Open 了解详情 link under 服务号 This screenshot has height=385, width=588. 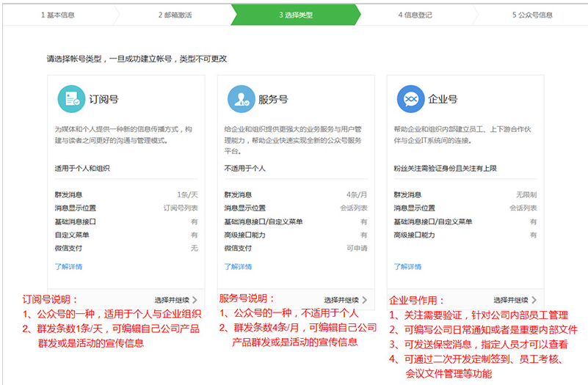click(x=238, y=266)
